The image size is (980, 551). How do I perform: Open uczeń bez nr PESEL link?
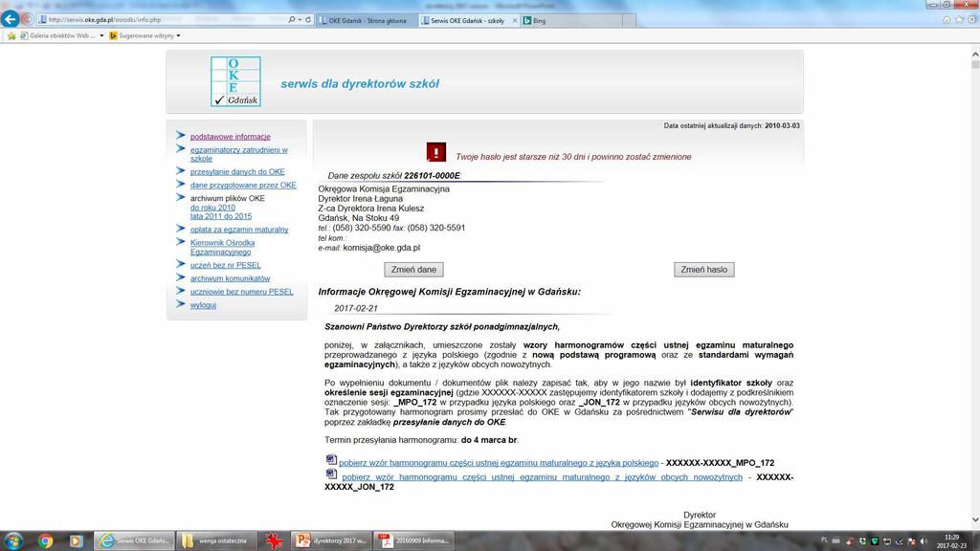pyautogui.click(x=225, y=265)
